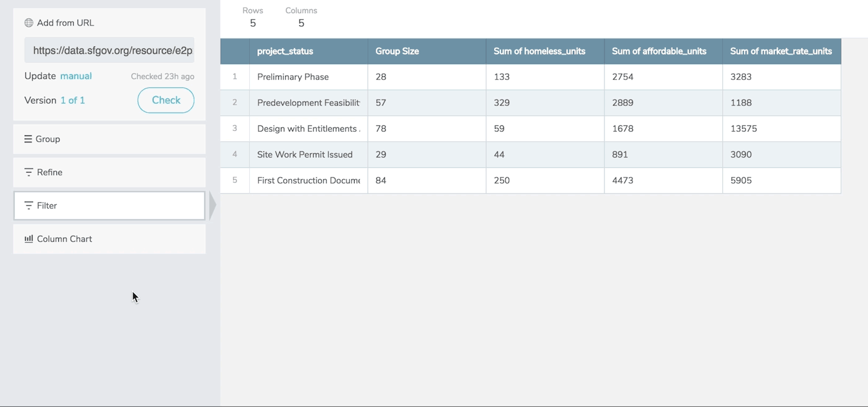
Task: Click the Sum of market_rate_units header
Action: 781,51
